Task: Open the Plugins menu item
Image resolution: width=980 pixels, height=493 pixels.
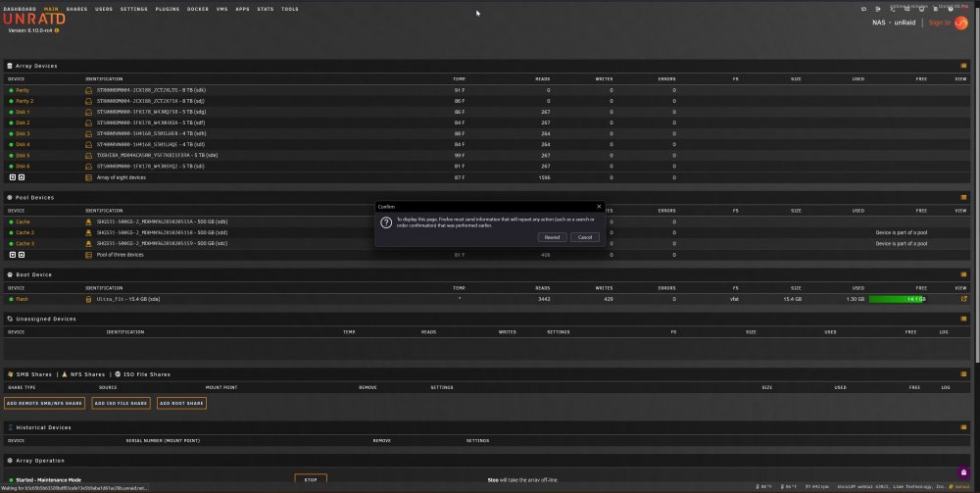Action: pos(167,10)
